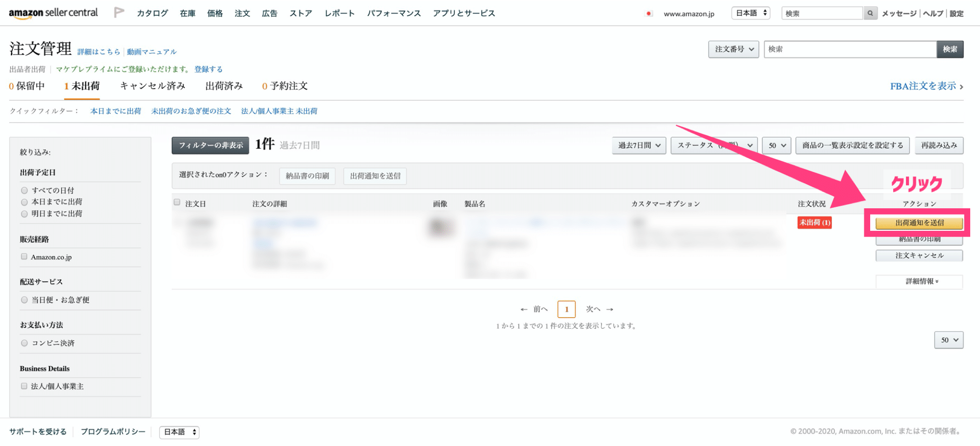Click bulk 納品書の印刷 button

(x=307, y=176)
